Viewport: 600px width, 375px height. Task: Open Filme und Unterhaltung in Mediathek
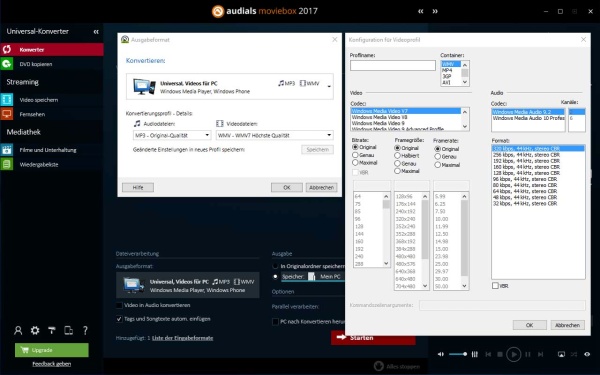(52, 150)
